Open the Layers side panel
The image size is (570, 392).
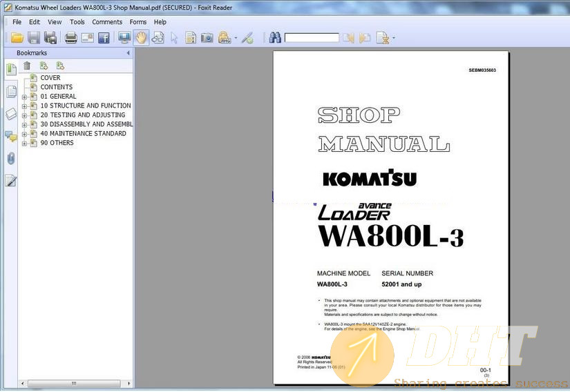pos(11,114)
